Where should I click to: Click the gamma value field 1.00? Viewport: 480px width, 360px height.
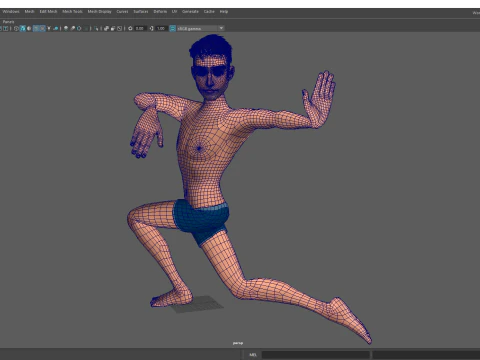[x=161, y=29]
